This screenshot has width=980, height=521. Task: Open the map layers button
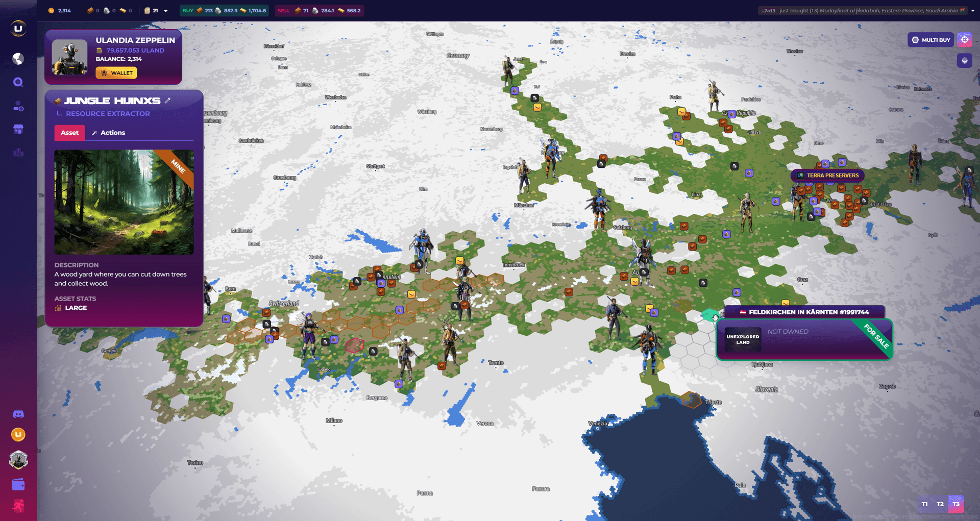pos(965,60)
